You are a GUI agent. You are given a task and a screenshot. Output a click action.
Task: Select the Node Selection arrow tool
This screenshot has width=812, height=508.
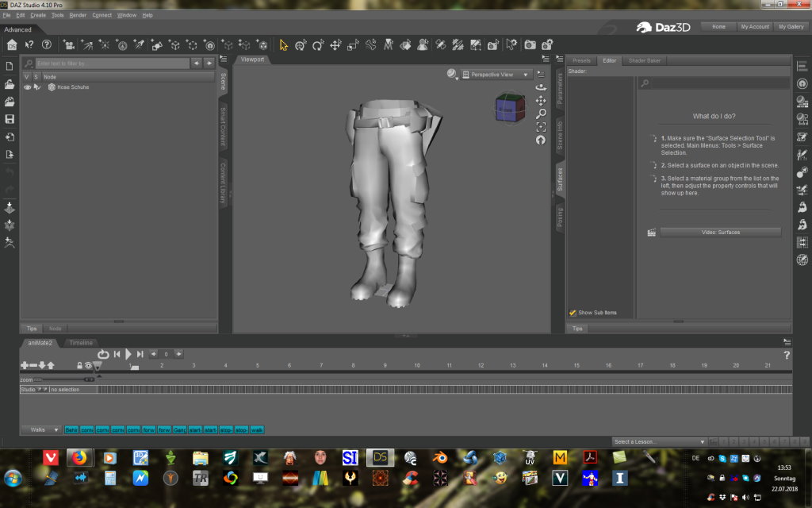coord(284,45)
